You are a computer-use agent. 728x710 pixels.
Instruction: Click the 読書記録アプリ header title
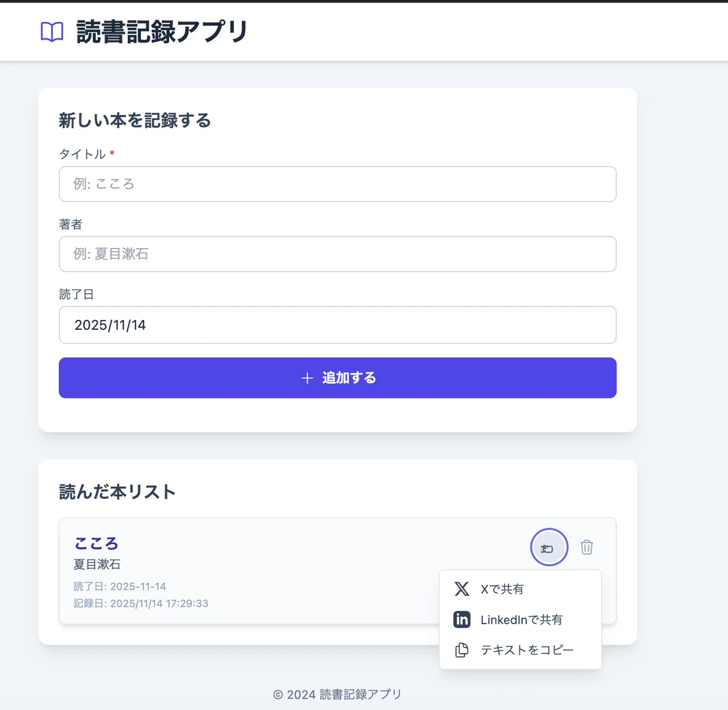162,32
